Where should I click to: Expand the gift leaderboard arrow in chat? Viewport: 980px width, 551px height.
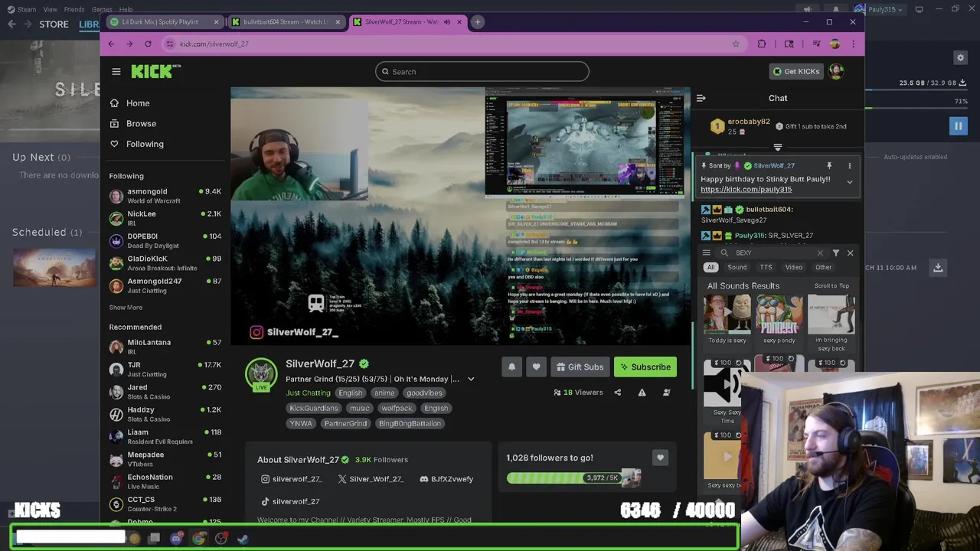(x=778, y=147)
